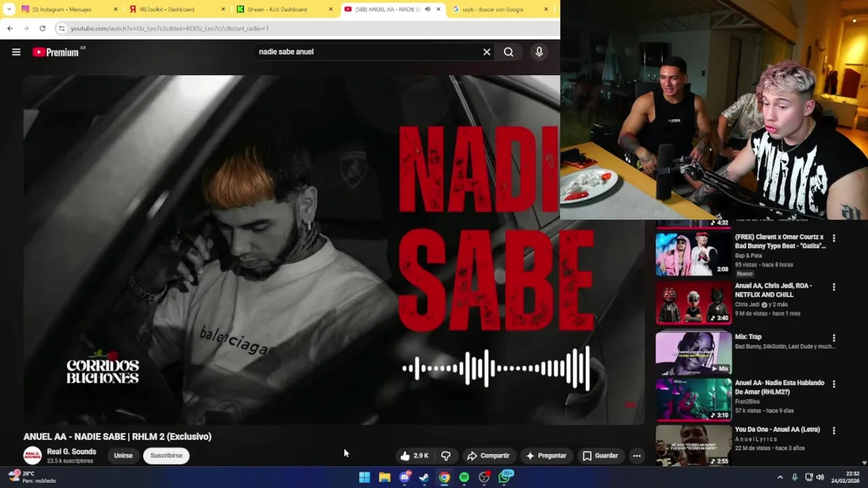Click the Guardar save button
868x488 pixels.
click(x=600, y=456)
